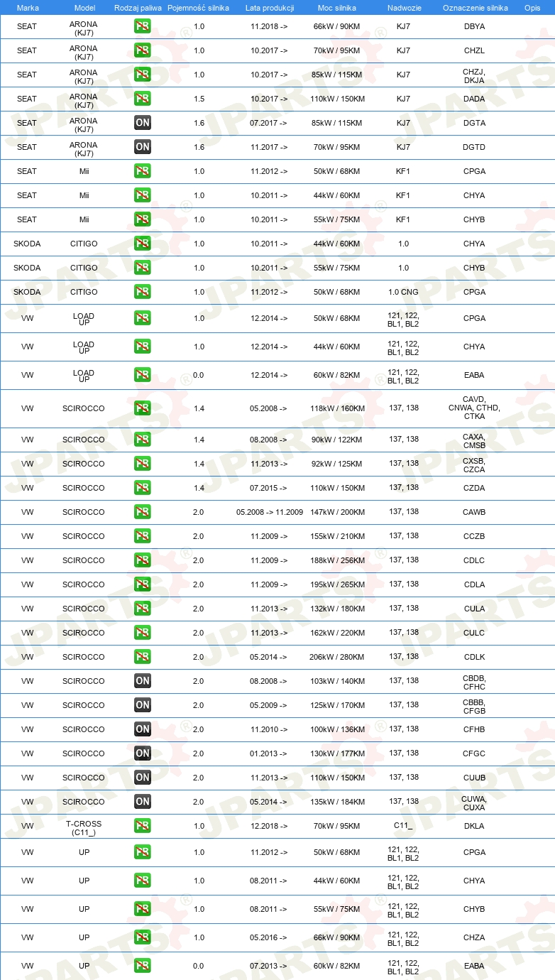Select the diesel ON icon in the CBDB, CFHC row
Viewport: 555px width, 980px height.
coord(143,681)
